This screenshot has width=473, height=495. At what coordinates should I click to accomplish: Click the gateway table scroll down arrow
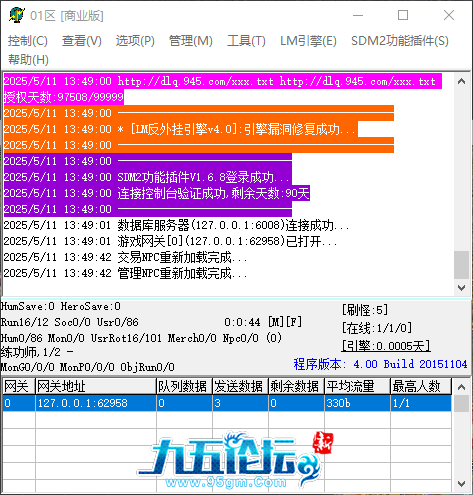tap(462, 484)
